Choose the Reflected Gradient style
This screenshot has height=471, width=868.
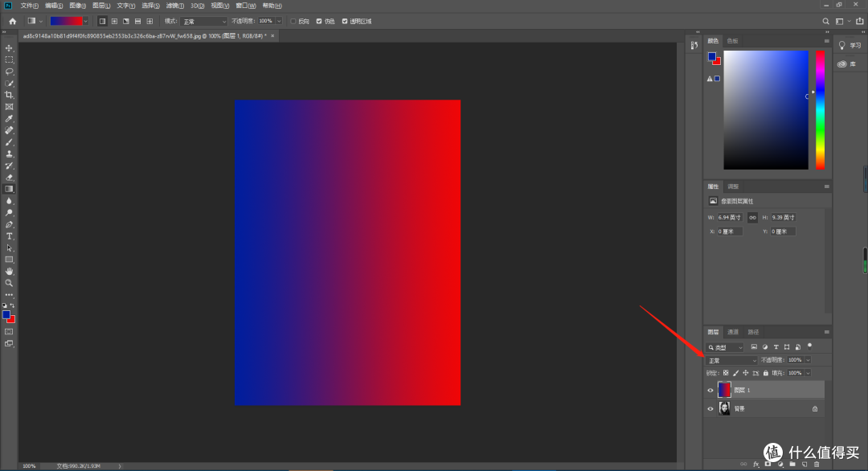click(x=138, y=21)
